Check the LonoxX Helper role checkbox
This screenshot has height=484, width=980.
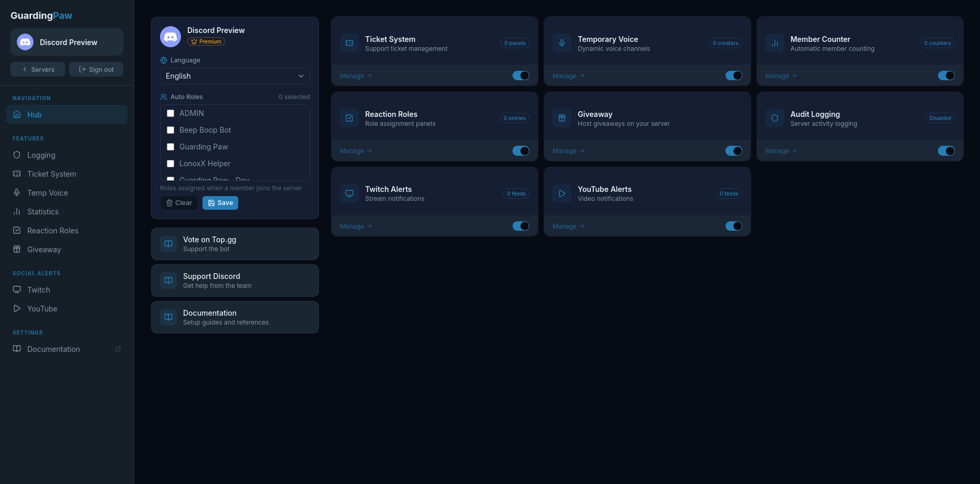point(171,164)
